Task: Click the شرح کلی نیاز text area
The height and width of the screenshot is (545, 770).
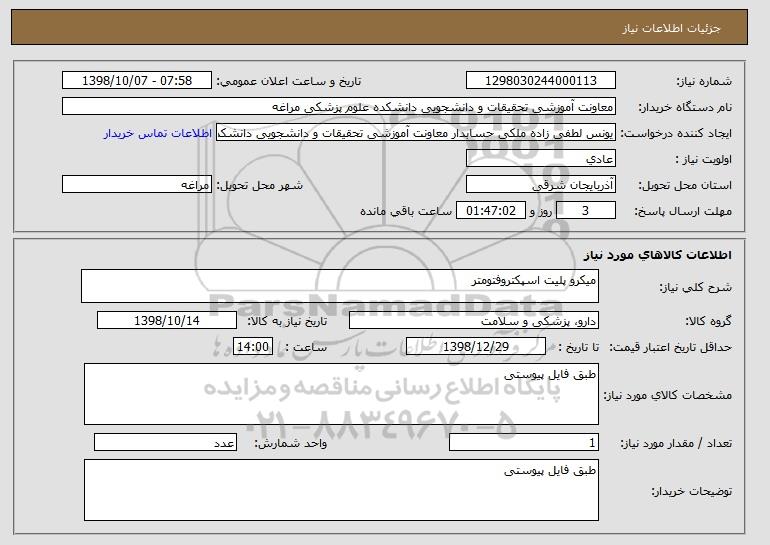Action: point(340,286)
